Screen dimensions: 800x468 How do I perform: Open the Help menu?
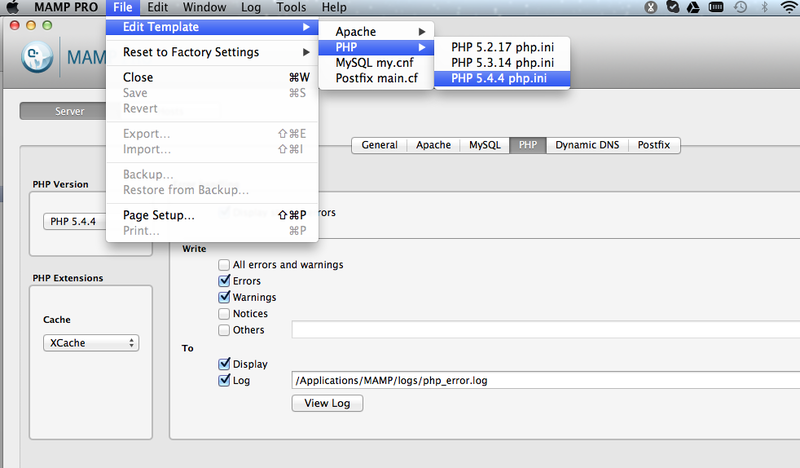pyautogui.click(x=334, y=7)
